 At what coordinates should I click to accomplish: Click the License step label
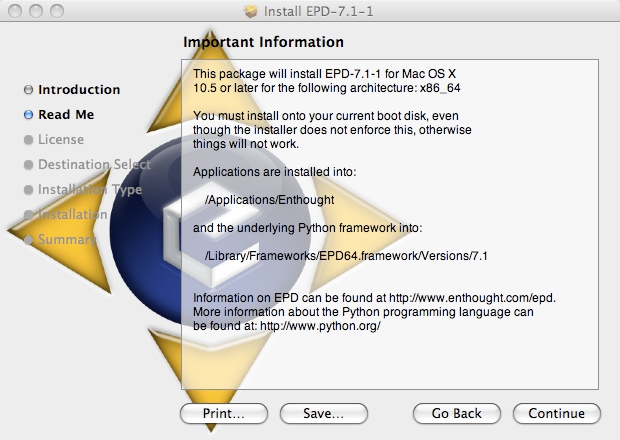click(61, 140)
